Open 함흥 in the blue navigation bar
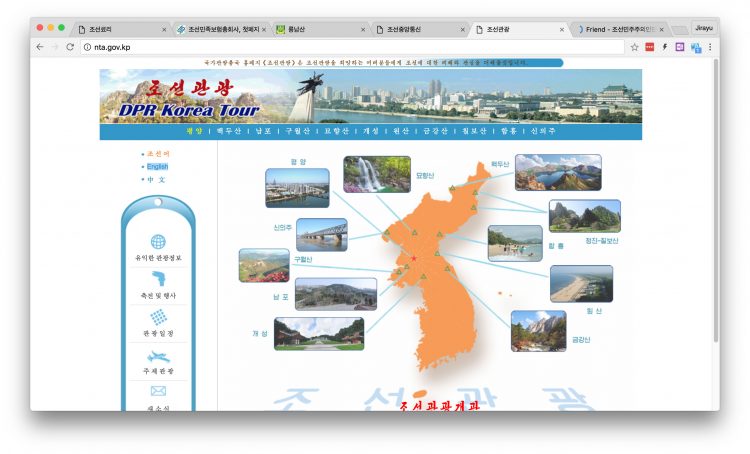 point(508,131)
